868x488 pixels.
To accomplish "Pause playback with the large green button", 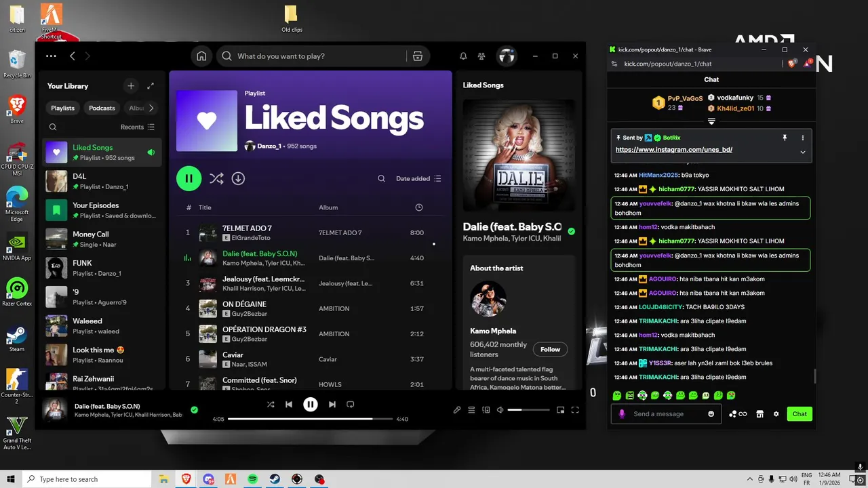I will (x=189, y=178).
